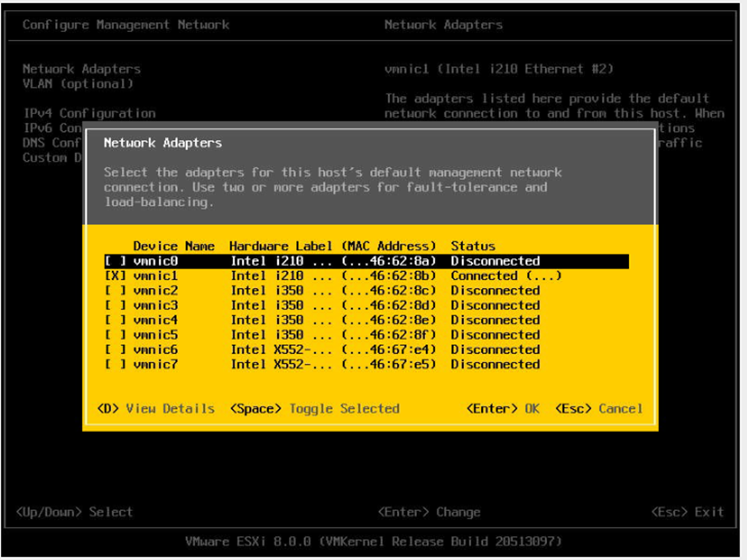This screenshot has height=560, width=747.
Task: Select VLAN (optional) menu entry
Action: (77, 84)
